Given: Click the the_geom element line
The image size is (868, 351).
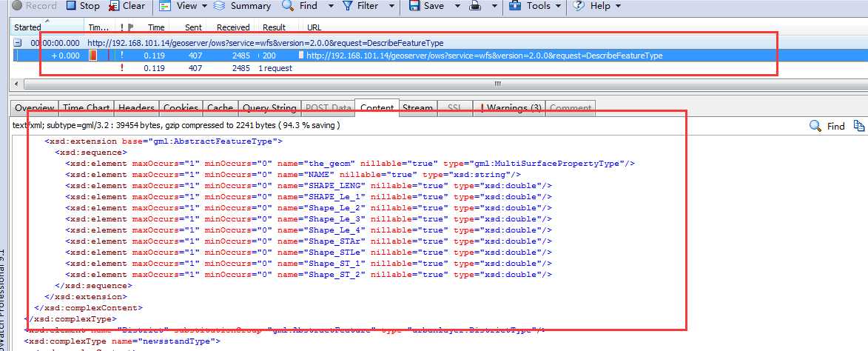Looking at the screenshot, I should (x=350, y=164).
